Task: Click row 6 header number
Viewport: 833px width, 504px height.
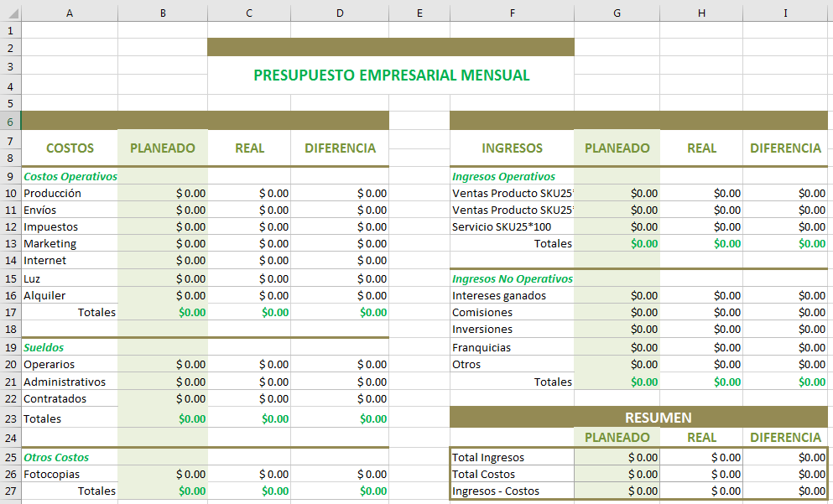Action: pos(10,122)
